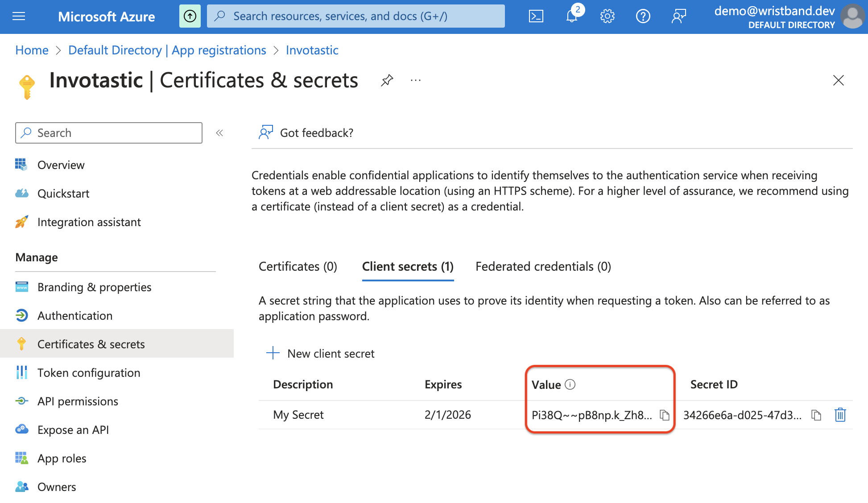Open Default Directory | App registrations breadcrumb

[167, 50]
